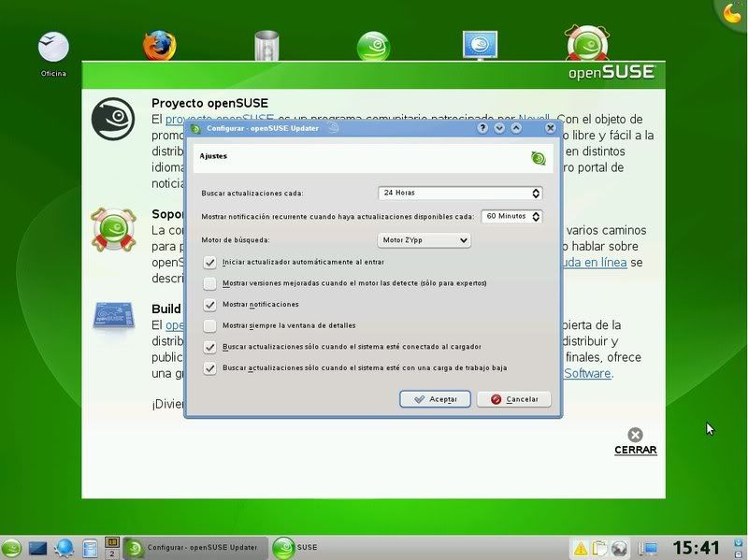Click Aceptar to confirm settings
Image resolution: width=748 pixels, height=560 pixels.
[435, 399]
